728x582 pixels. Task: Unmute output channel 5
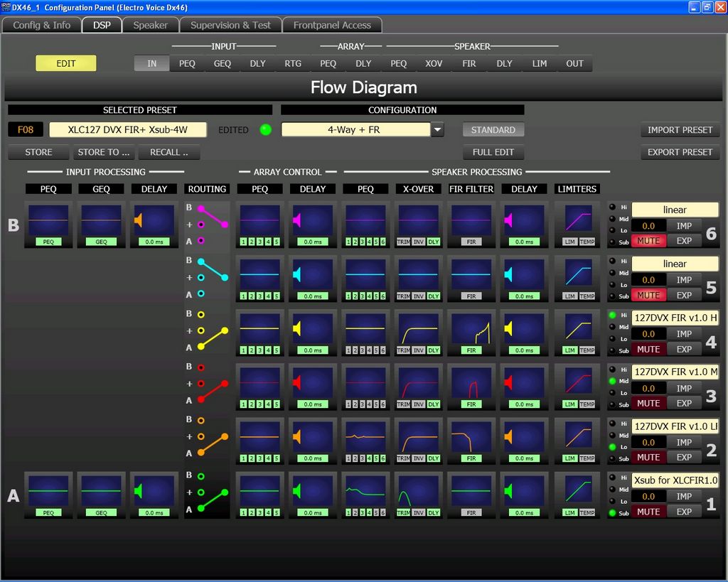click(648, 295)
